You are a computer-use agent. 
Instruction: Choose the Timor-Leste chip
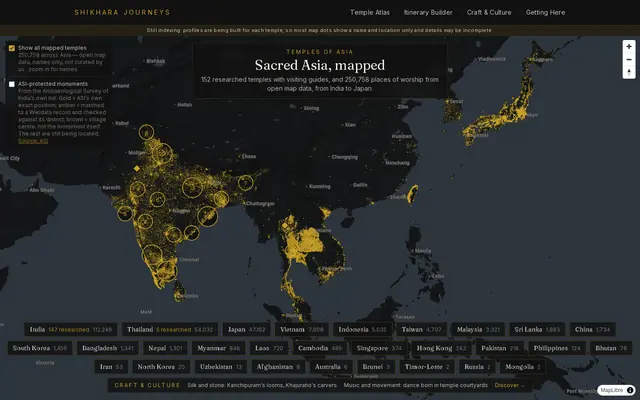tap(427, 367)
